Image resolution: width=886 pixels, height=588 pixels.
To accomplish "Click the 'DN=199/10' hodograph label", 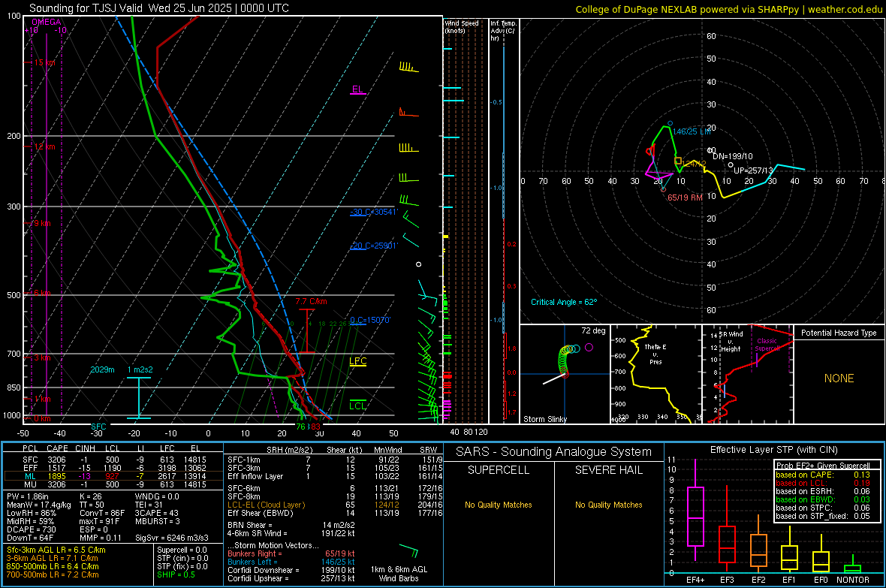I will pyautogui.click(x=732, y=157).
